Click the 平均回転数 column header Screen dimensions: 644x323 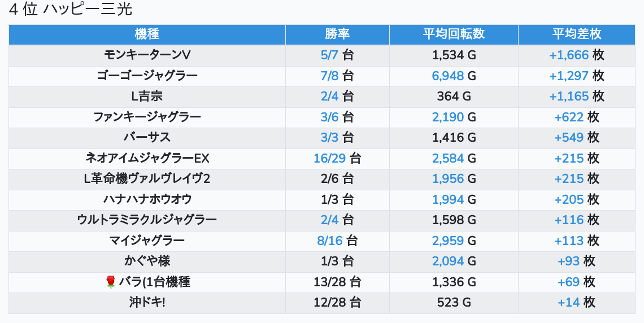[454, 34]
